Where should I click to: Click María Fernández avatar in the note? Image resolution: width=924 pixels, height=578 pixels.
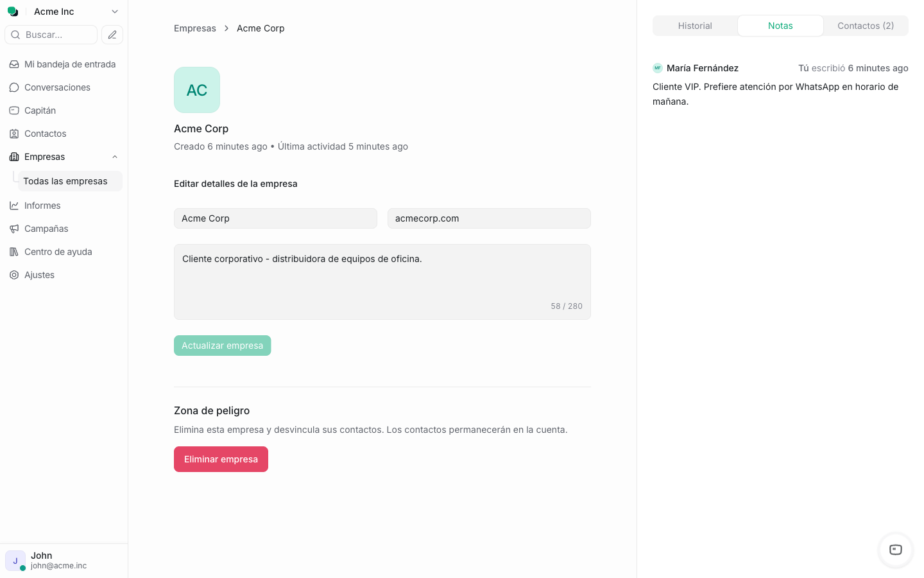point(658,68)
